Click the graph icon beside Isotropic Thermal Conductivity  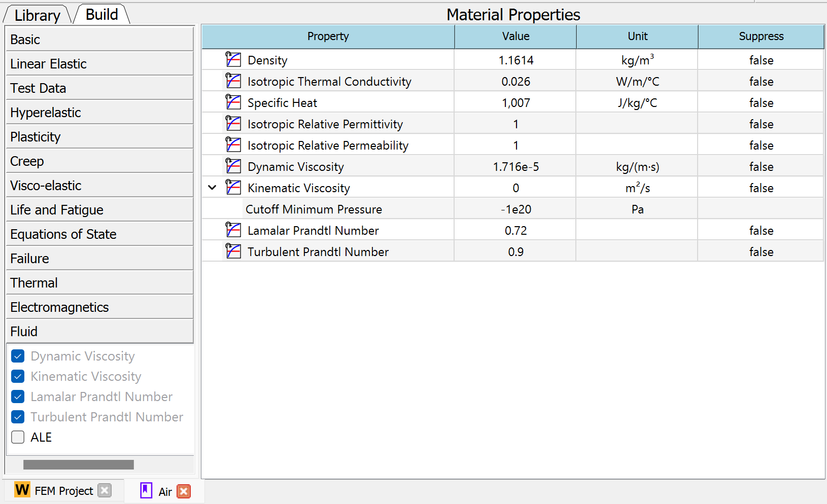pos(234,81)
